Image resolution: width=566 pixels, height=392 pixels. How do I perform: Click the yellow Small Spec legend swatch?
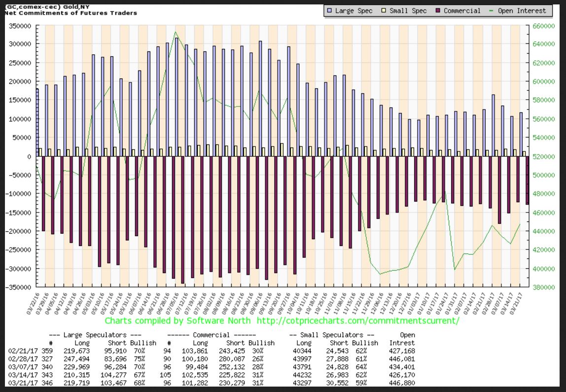click(x=383, y=10)
